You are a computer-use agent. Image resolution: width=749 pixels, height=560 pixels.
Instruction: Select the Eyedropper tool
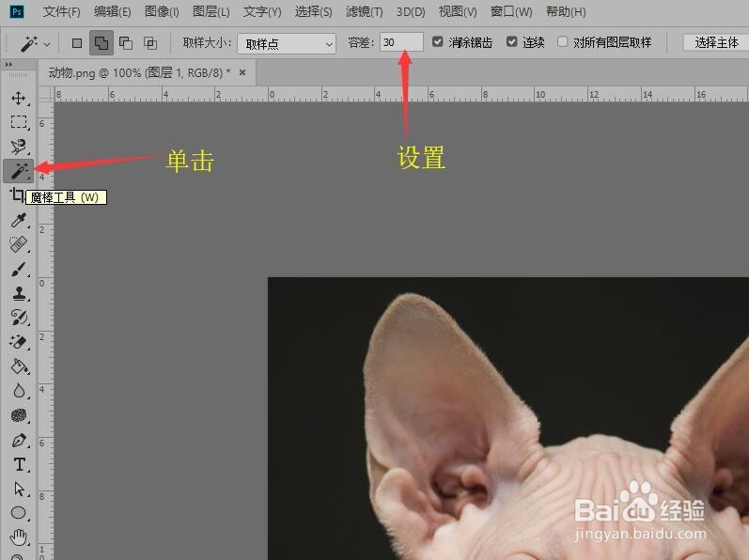(x=19, y=220)
